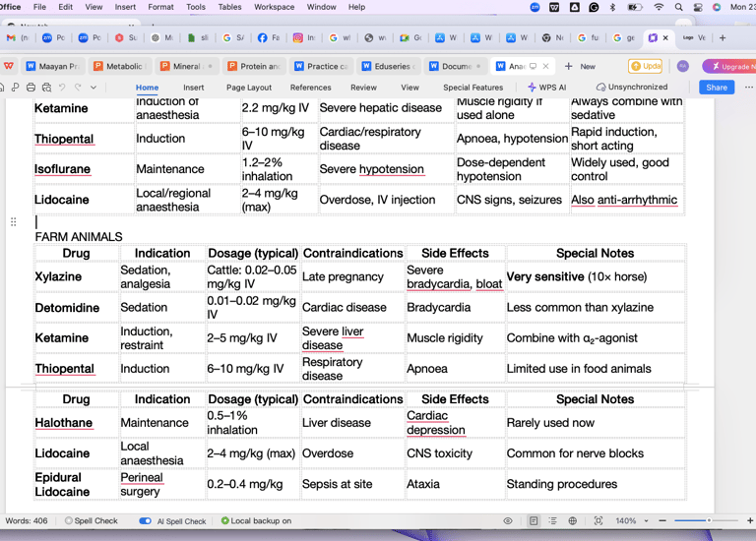Switch to the Protein an presentation tab
Viewport: 756px width, 541px height.
pos(254,67)
